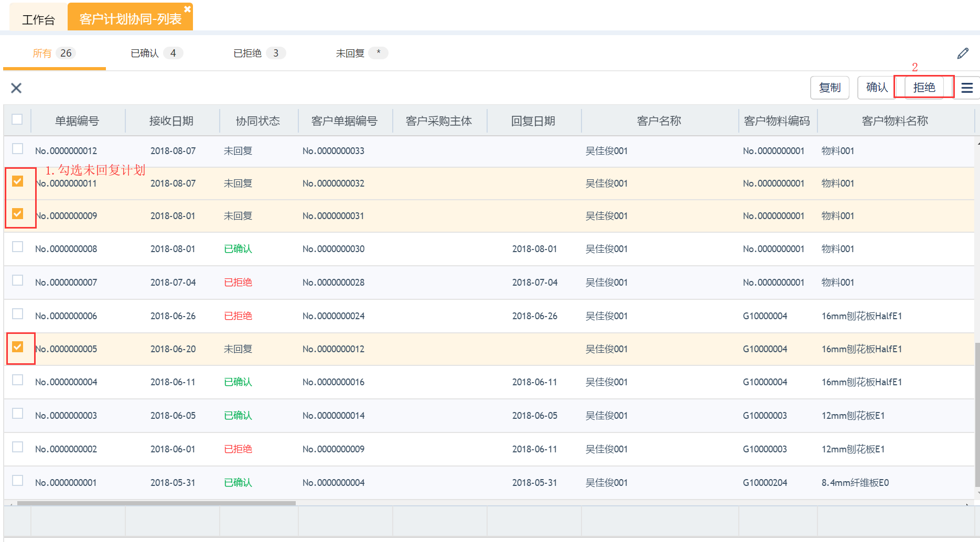980x542 pixels.
Task: Click the 回复日期 column header
Action: 533,121
